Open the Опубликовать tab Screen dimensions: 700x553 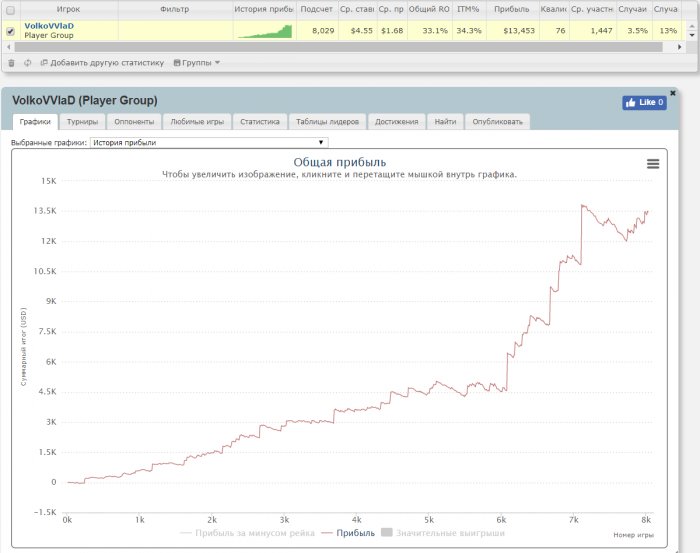(497, 121)
